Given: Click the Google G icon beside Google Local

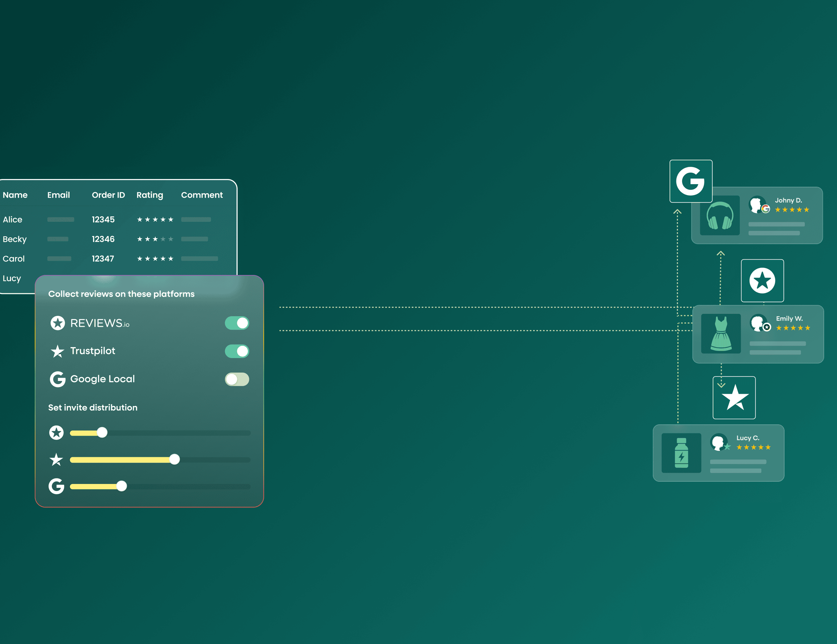Looking at the screenshot, I should (58, 379).
